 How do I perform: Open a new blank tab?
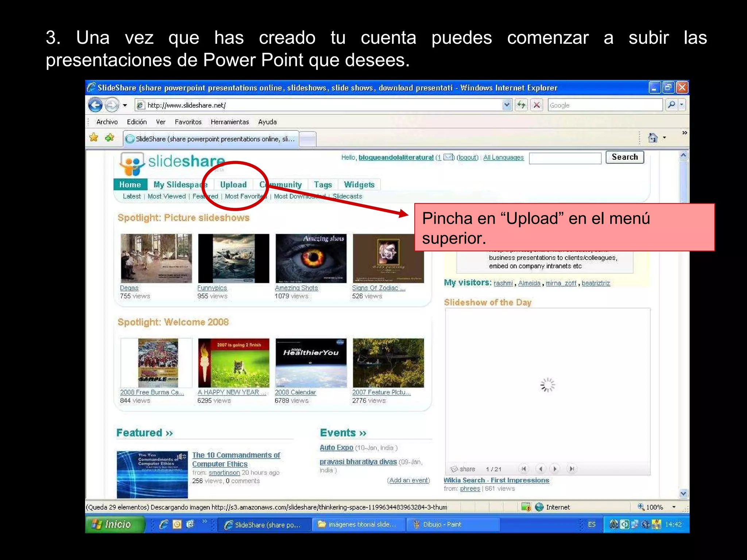pyautogui.click(x=308, y=139)
